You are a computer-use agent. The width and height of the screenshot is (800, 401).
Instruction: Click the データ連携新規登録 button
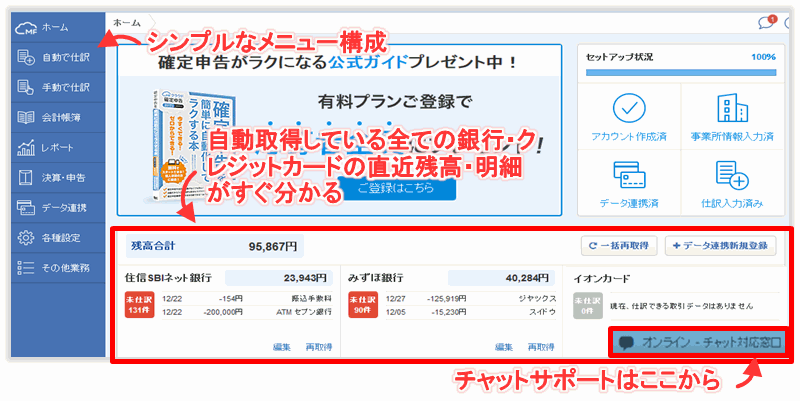tap(720, 245)
